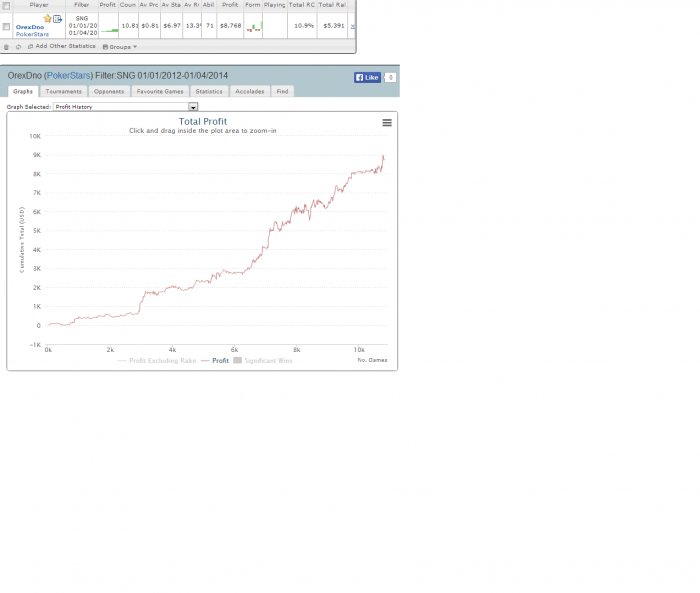Toggle the Significant Wins legend series
The width and height of the screenshot is (700, 593).
click(263, 360)
